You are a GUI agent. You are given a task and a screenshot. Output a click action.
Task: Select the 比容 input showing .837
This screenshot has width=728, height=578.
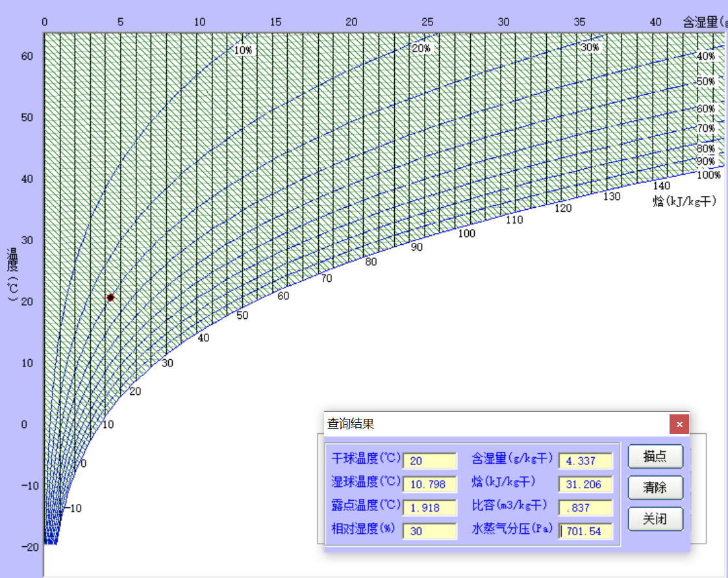[x=585, y=507]
